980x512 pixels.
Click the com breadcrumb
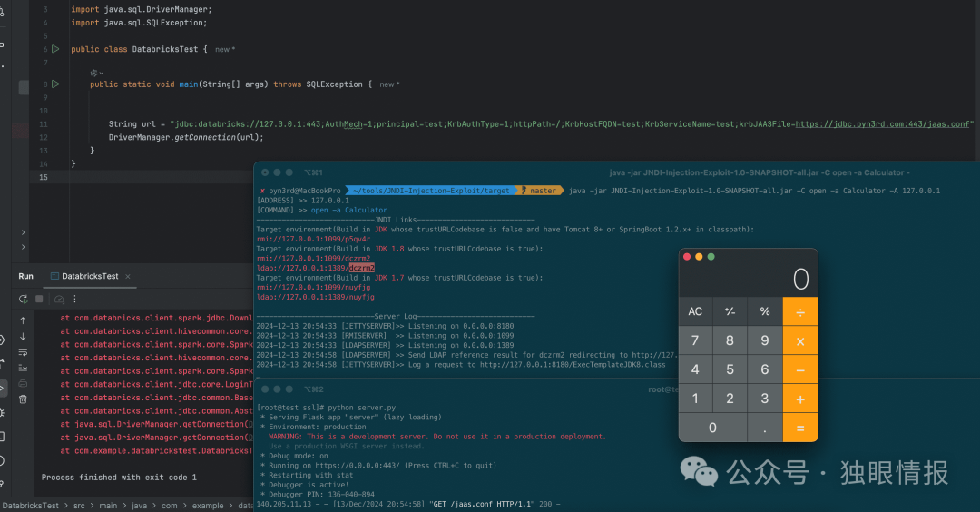tap(170, 506)
